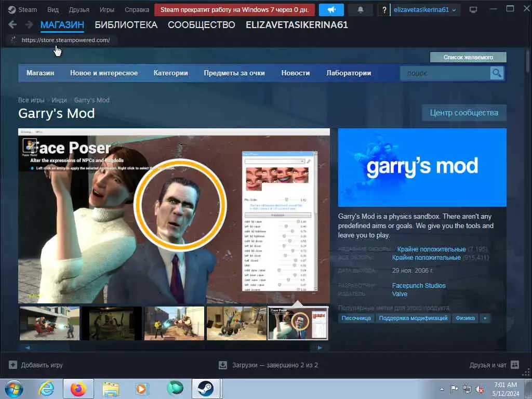
Task: Click the Steam icon on taskbar
Action: pyautogui.click(x=206, y=389)
